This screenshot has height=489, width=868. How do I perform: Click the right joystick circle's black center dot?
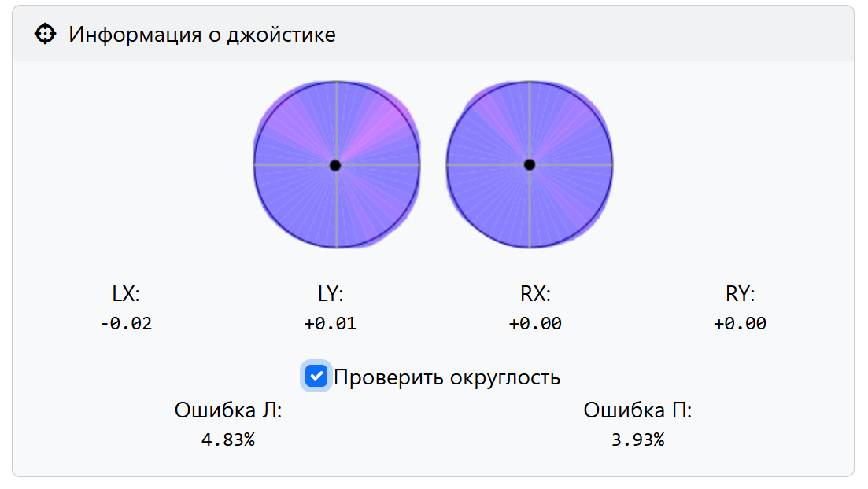pos(530,164)
